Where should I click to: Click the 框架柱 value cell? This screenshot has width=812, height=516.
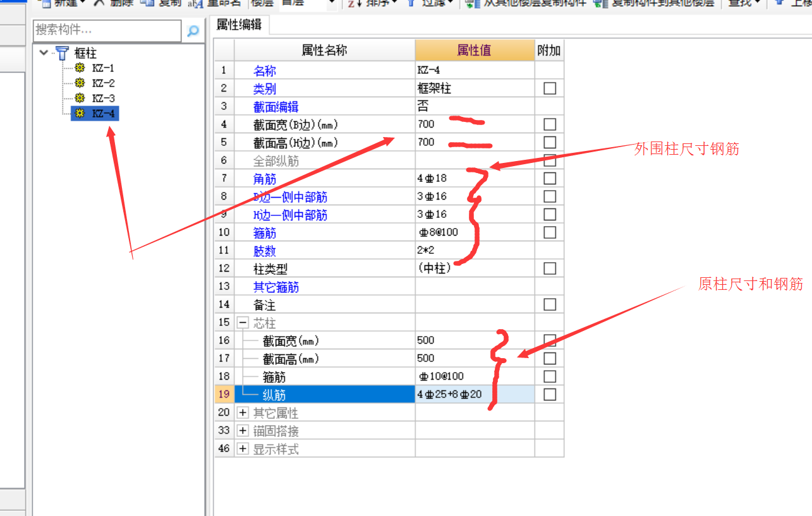[x=475, y=88]
